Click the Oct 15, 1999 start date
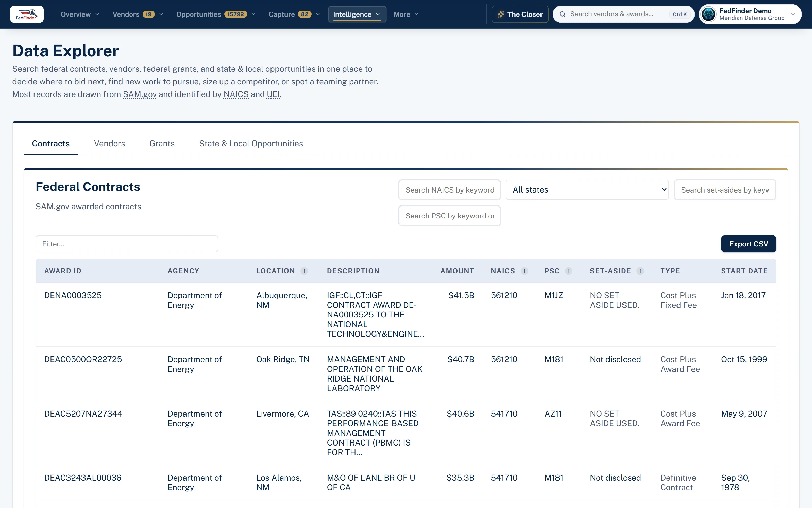The height and width of the screenshot is (508, 812). (744, 359)
